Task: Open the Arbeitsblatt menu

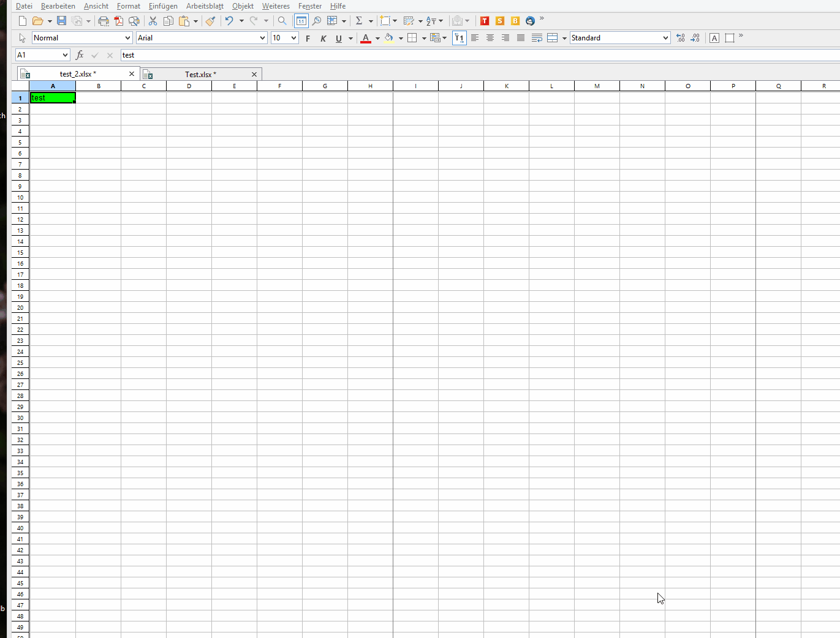Action: point(205,6)
